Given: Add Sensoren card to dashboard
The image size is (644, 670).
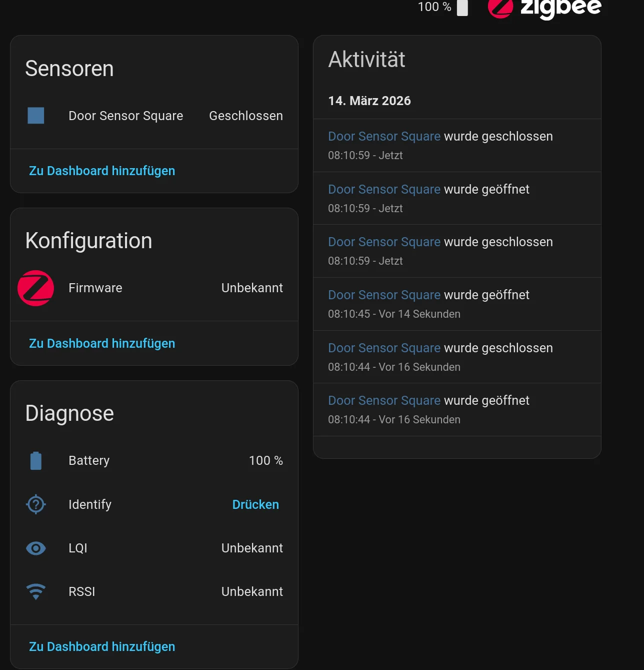Looking at the screenshot, I should pos(102,171).
